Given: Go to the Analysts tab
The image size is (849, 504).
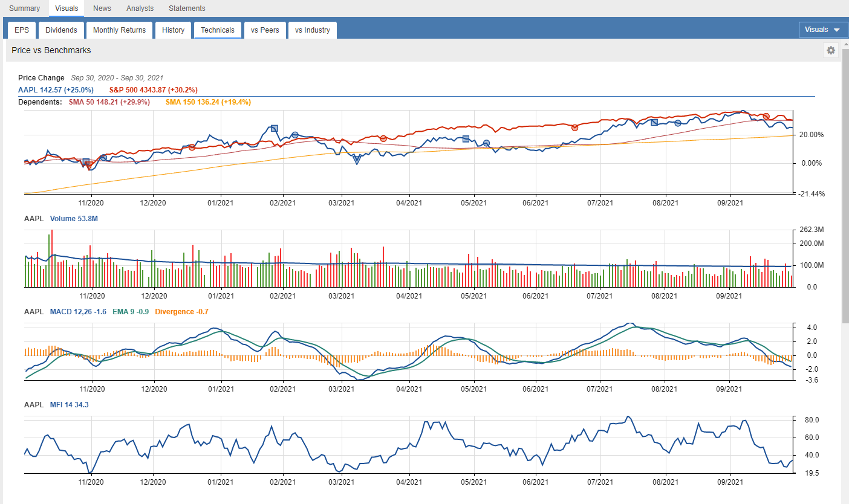Looking at the screenshot, I should pyautogui.click(x=140, y=8).
